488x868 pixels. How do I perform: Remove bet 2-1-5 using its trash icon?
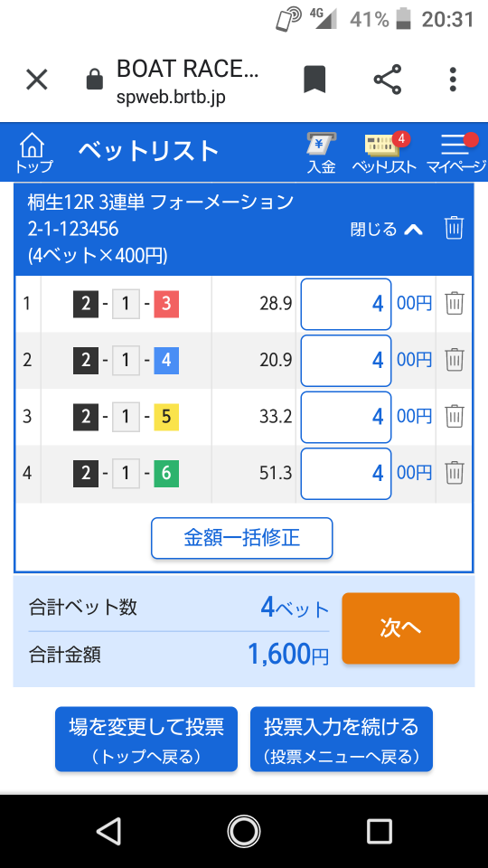455,416
